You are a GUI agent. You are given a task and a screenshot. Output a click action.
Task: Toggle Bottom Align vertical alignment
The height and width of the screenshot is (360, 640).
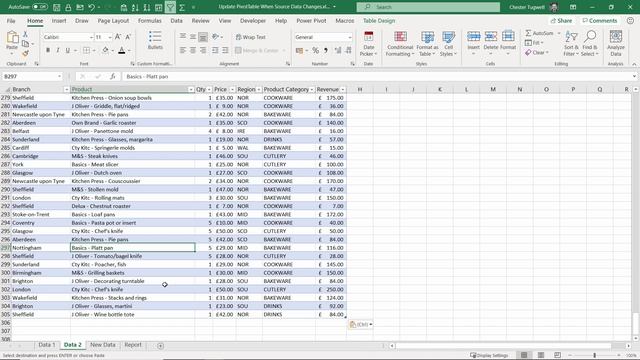(203, 37)
